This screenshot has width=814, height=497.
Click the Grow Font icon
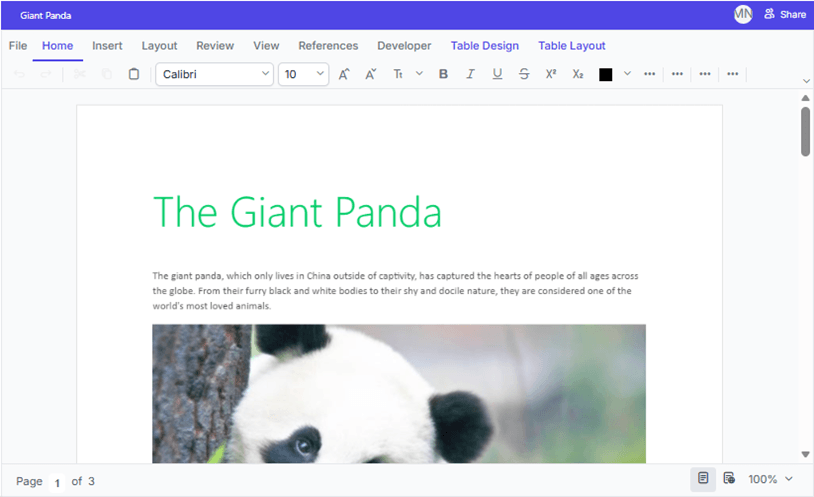pyautogui.click(x=344, y=74)
